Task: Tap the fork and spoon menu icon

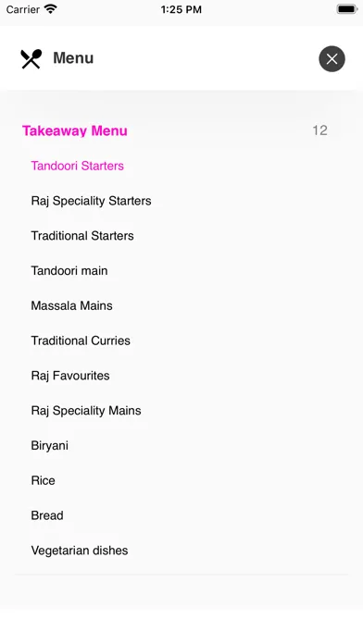Action: point(31,58)
